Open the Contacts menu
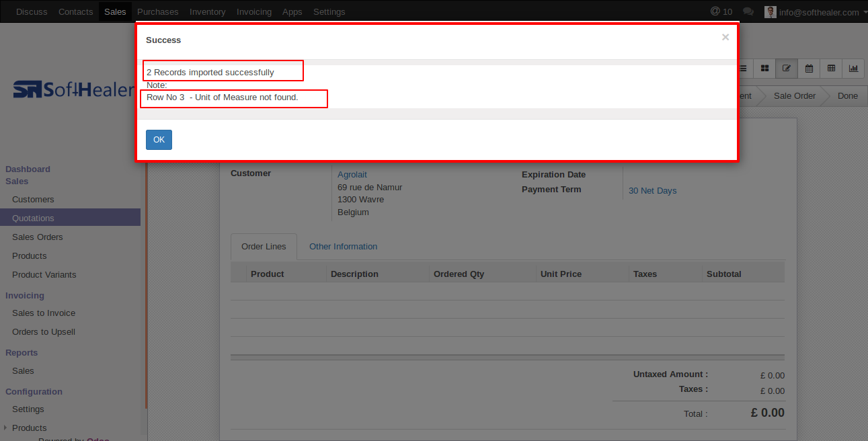 pyautogui.click(x=76, y=11)
